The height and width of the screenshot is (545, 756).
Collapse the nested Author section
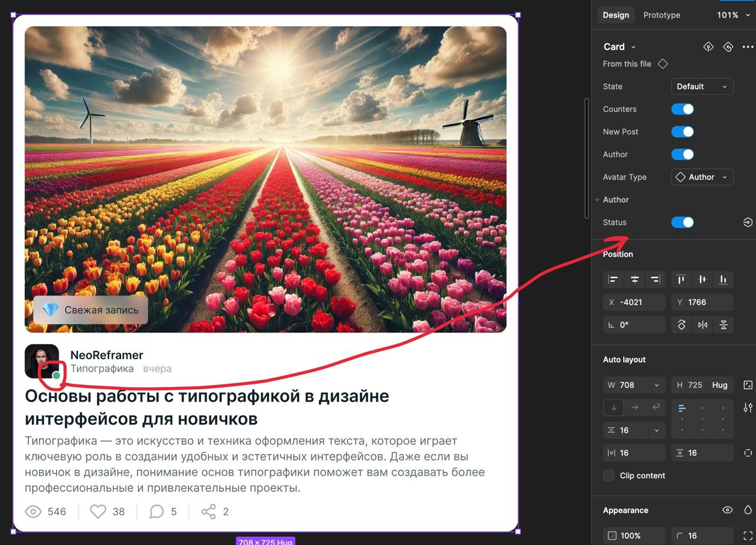(x=597, y=200)
